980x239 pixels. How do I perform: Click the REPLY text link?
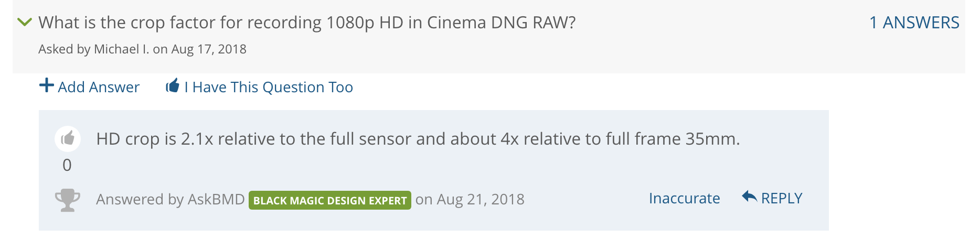coord(782,198)
